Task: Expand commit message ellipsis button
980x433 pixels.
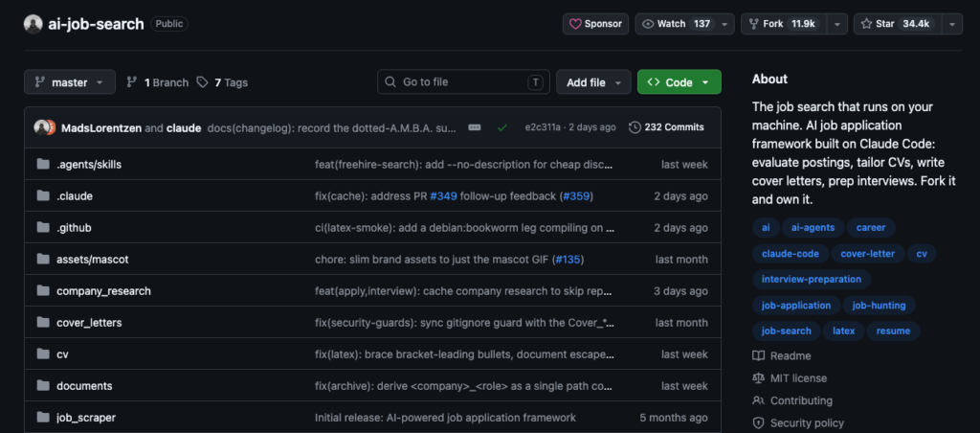Action: (475, 127)
